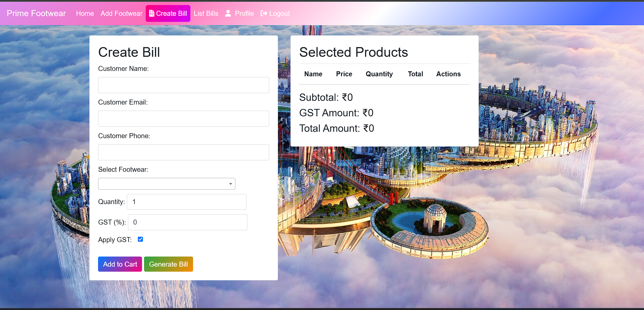Click into the Customer Email field

pyautogui.click(x=183, y=119)
